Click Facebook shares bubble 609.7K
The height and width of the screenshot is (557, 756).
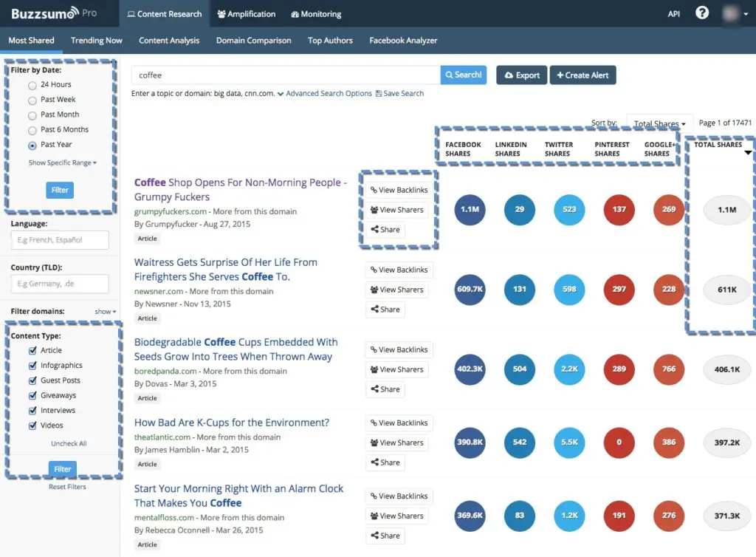[x=470, y=290]
